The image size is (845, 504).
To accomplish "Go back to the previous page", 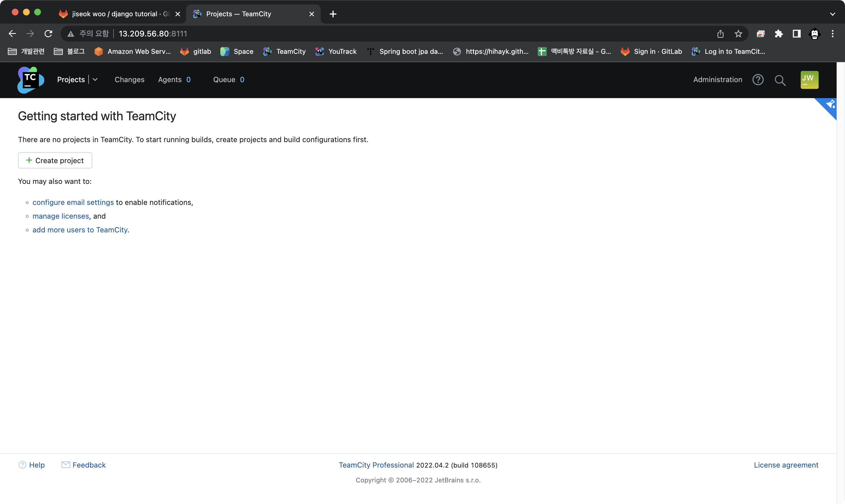I will [x=12, y=34].
